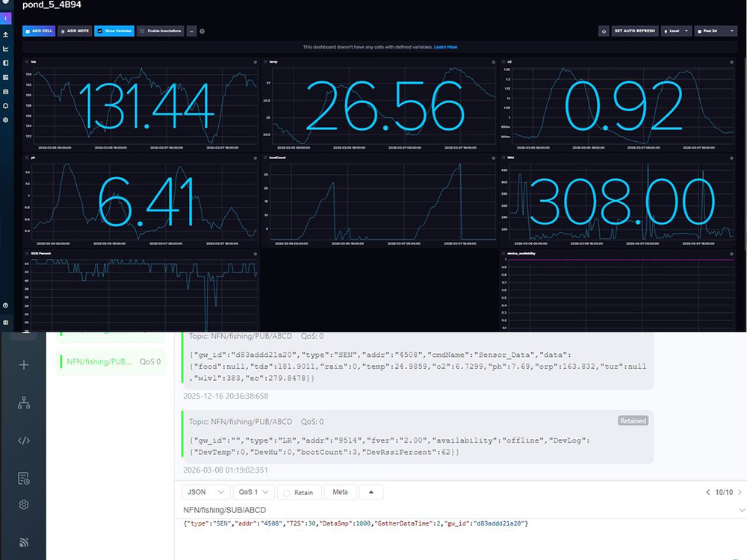Open the JSON payload format dropdown

coord(206,492)
